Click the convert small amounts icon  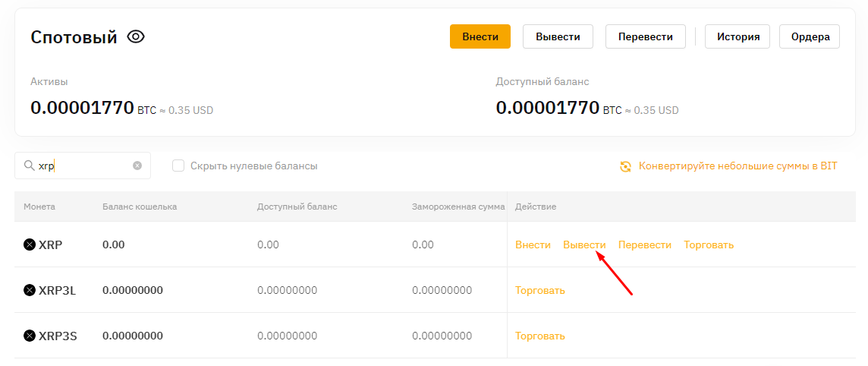pyautogui.click(x=625, y=166)
